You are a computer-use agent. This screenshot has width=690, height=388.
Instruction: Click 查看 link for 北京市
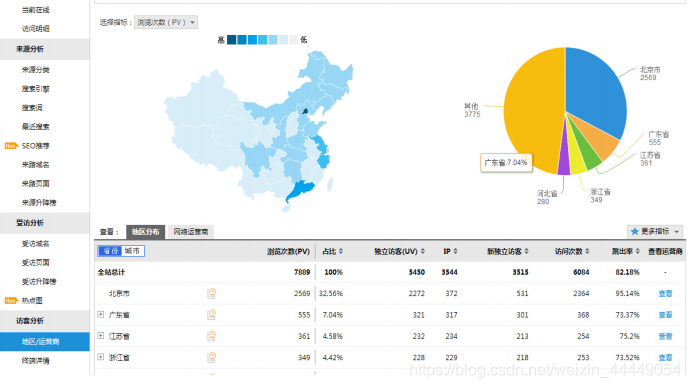pyautogui.click(x=665, y=293)
